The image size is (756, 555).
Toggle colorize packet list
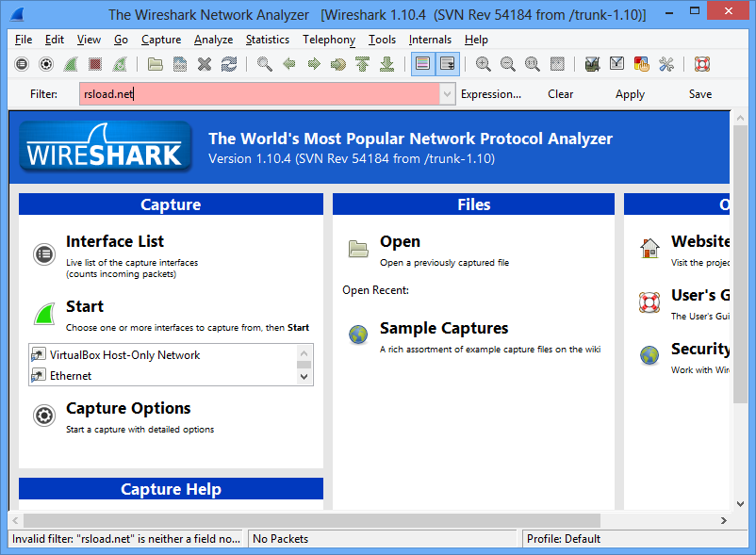point(422,64)
